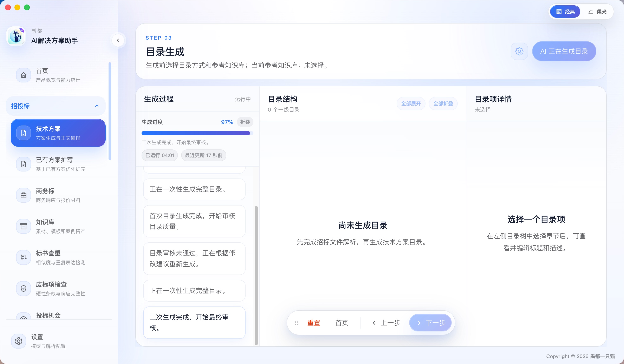This screenshot has width=624, height=364.
Task: Click 全部折叠 to collapse all catalog items
Action: 443,104
